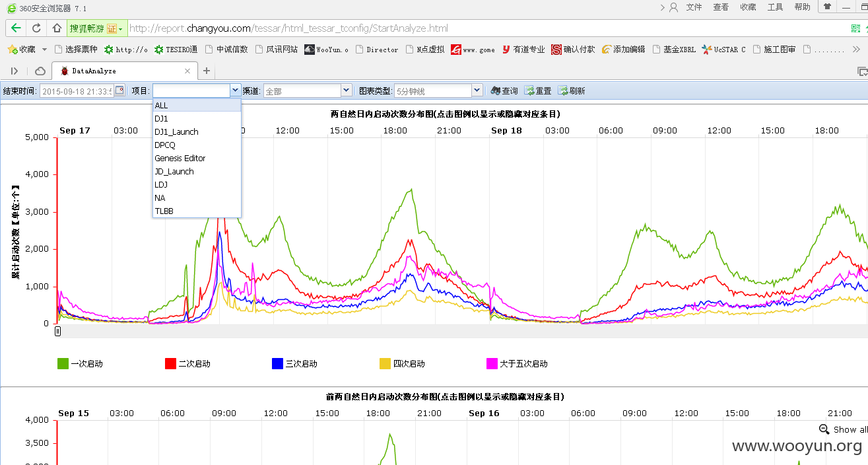The width and height of the screenshot is (868, 465).
Task: Open the Director bookmark
Action: (x=377, y=50)
